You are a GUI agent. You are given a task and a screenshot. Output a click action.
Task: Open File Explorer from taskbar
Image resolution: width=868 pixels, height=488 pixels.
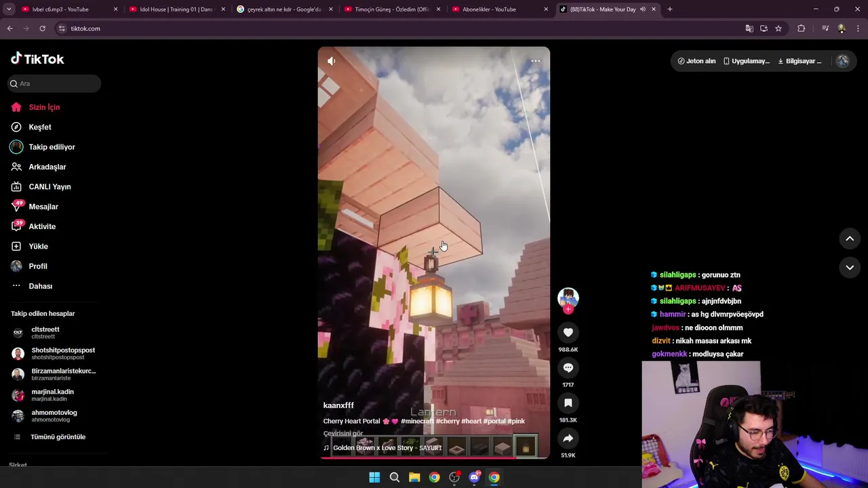[x=414, y=477]
